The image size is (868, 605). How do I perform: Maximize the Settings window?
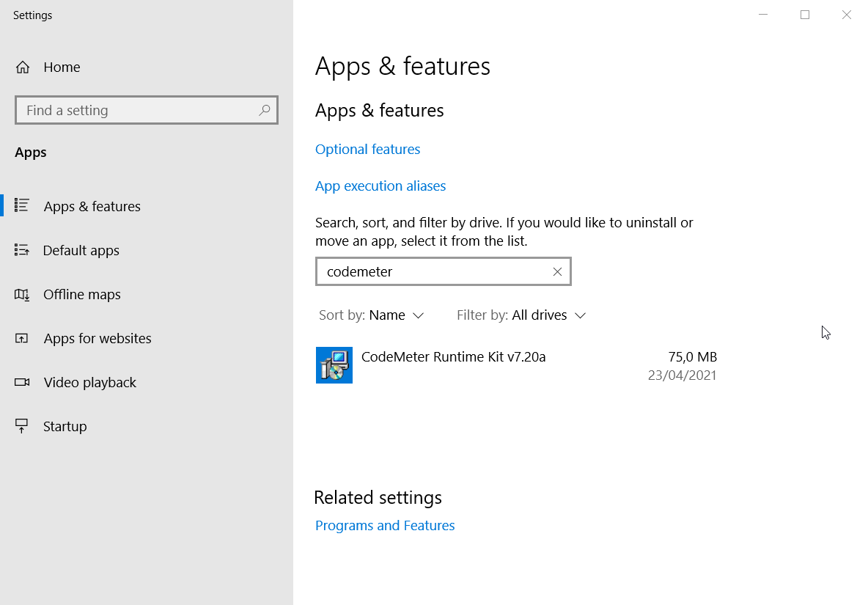click(805, 15)
